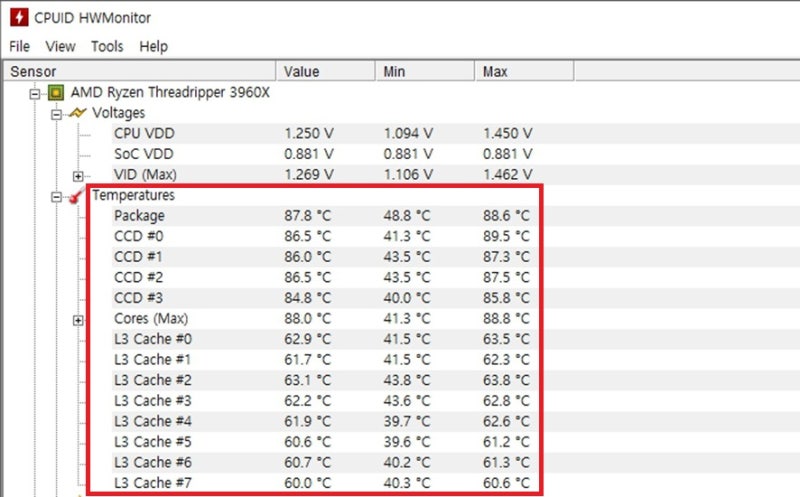The width and height of the screenshot is (800, 497).
Task: Click the CCD #3 min 40.0 °C
Action: [407, 297]
